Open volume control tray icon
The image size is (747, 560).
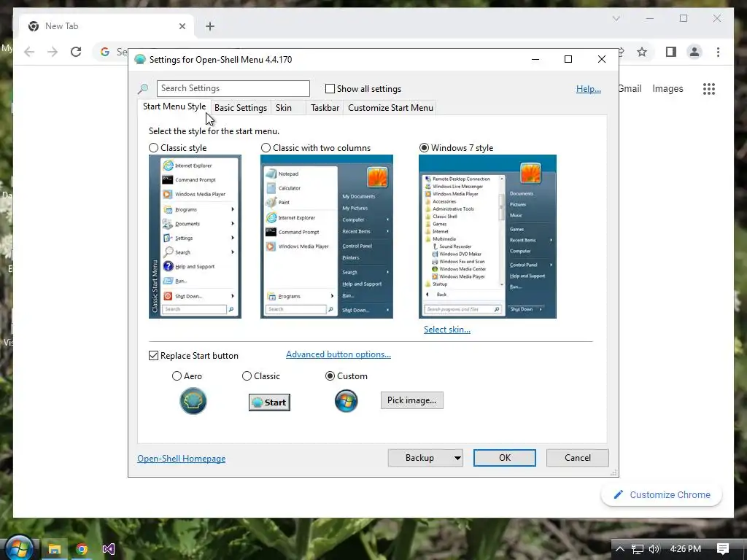tap(654, 549)
